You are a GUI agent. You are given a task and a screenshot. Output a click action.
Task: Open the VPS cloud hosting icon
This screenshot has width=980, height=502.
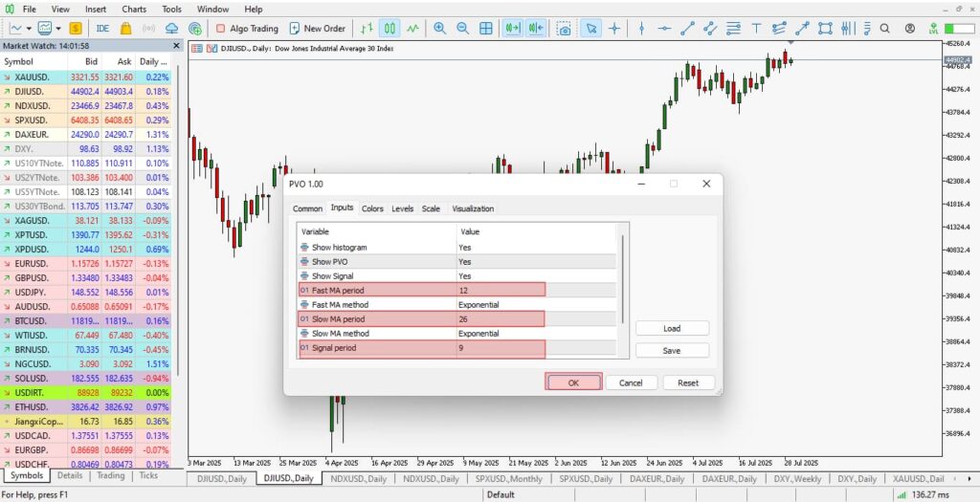[x=172, y=28]
